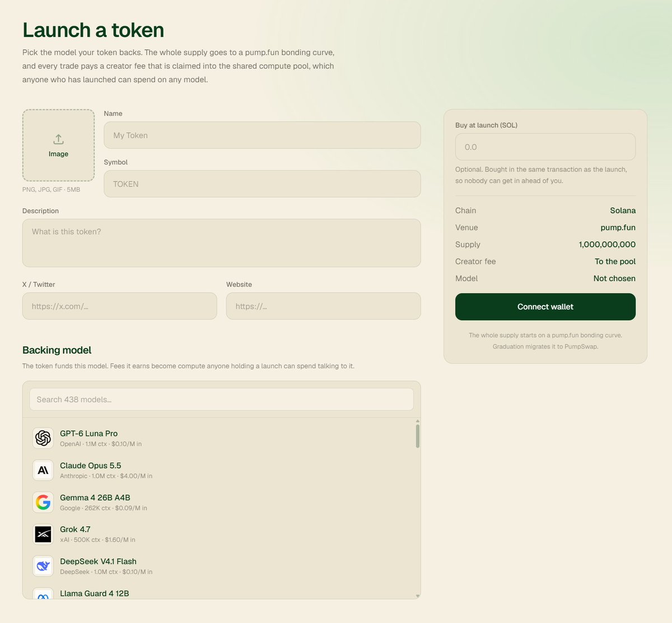Click the Google · 262K ctx details line

click(x=104, y=508)
